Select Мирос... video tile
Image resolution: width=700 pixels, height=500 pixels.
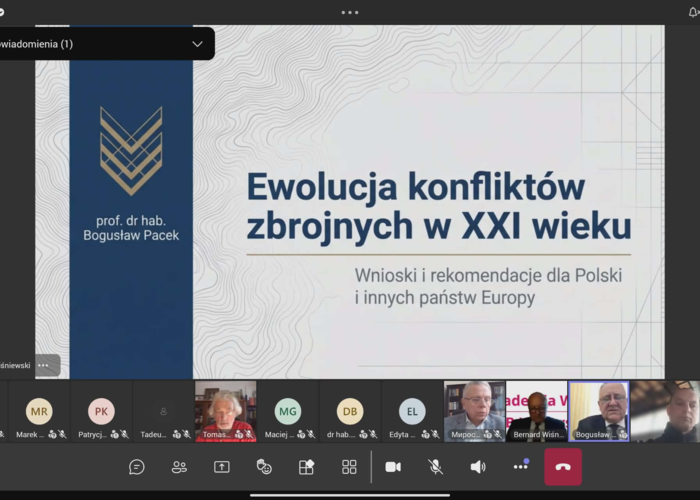click(475, 412)
